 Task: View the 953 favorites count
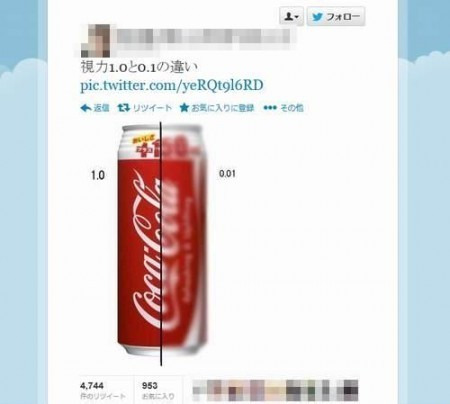pos(150,386)
